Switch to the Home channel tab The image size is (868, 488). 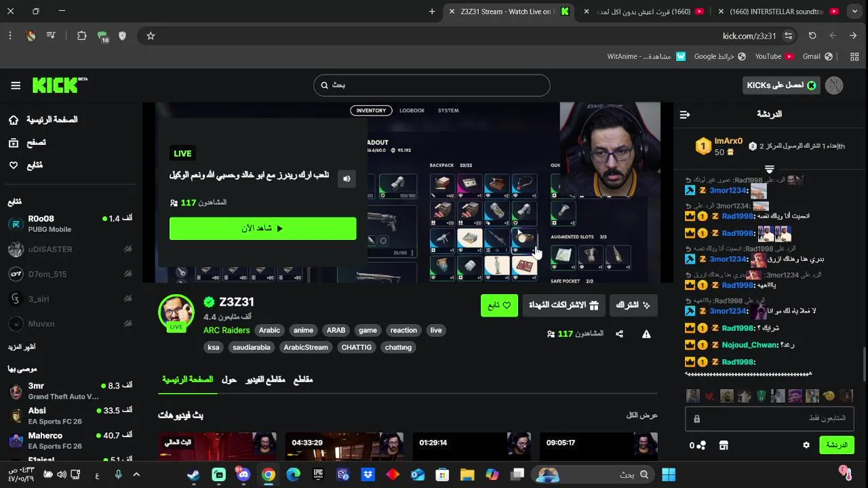(187, 380)
